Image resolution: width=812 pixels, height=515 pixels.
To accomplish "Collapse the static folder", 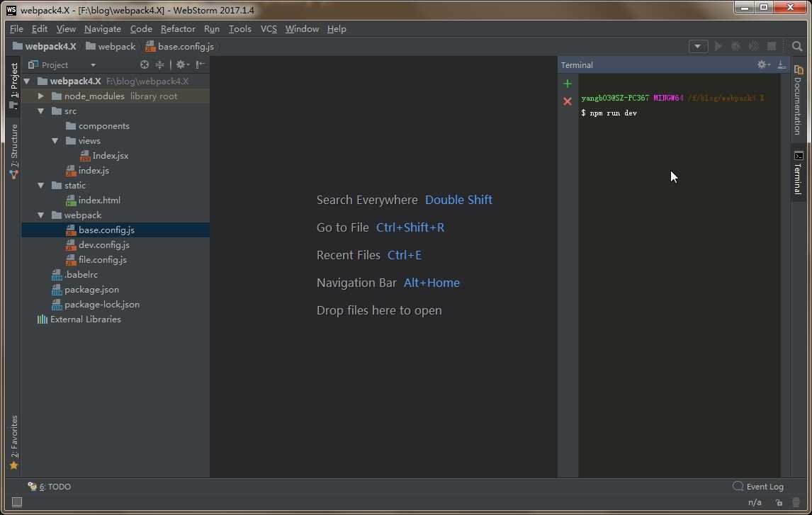I will point(41,186).
